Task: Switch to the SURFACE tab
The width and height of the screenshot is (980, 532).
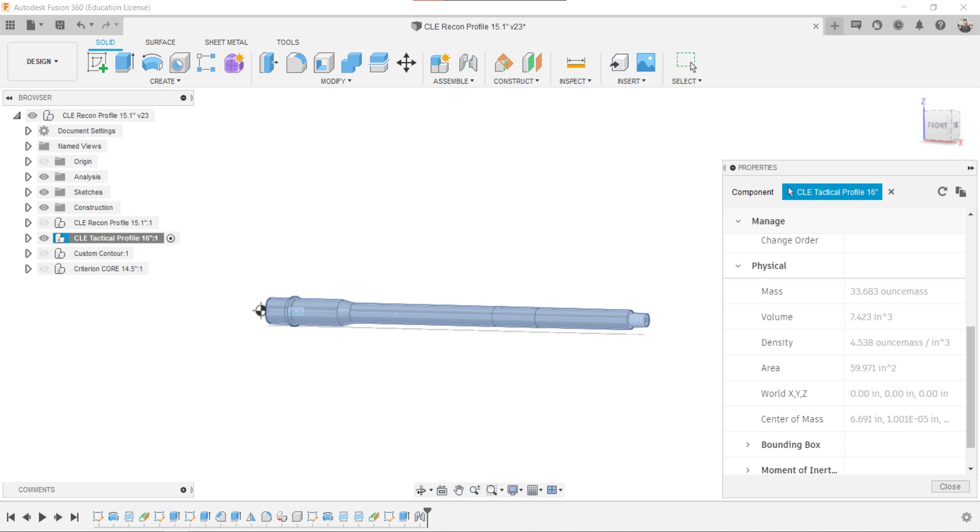Action: pos(160,42)
